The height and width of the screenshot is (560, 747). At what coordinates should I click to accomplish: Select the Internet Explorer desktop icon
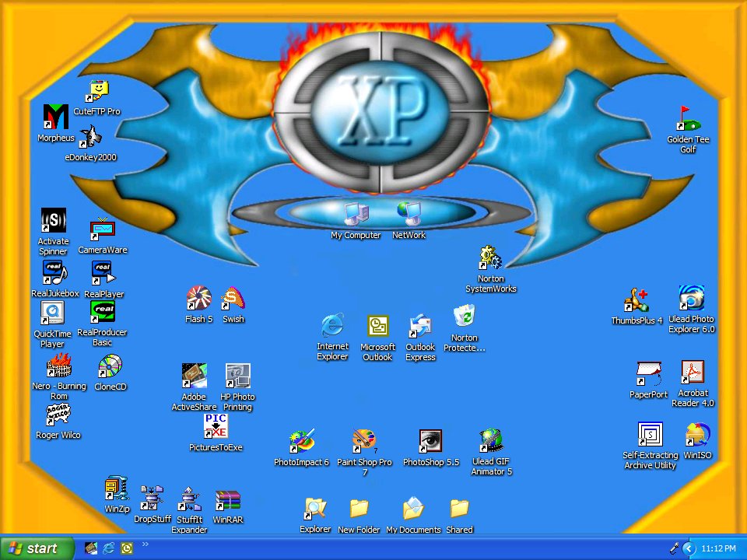(x=332, y=327)
